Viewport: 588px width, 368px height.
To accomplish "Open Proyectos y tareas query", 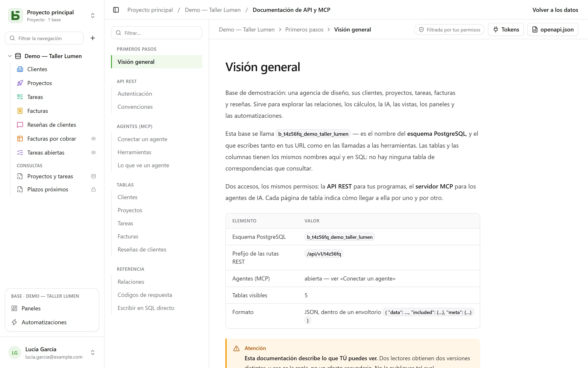I will click(x=50, y=176).
